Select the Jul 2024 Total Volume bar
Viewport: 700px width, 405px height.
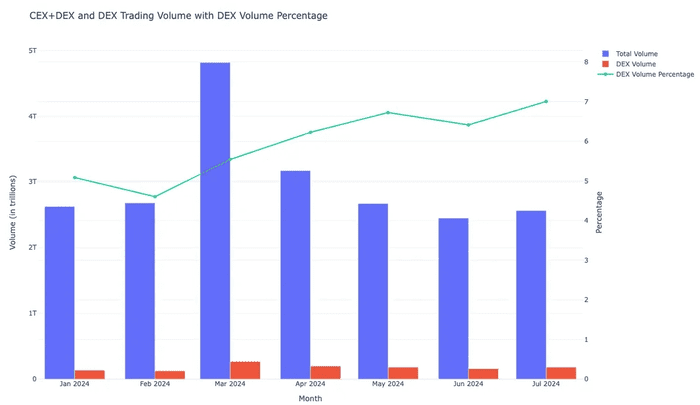coord(531,295)
